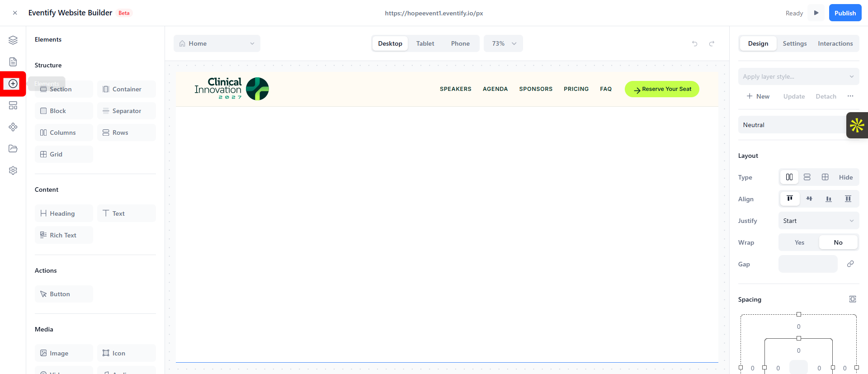
Task: Align items to bottom
Action: point(829,199)
